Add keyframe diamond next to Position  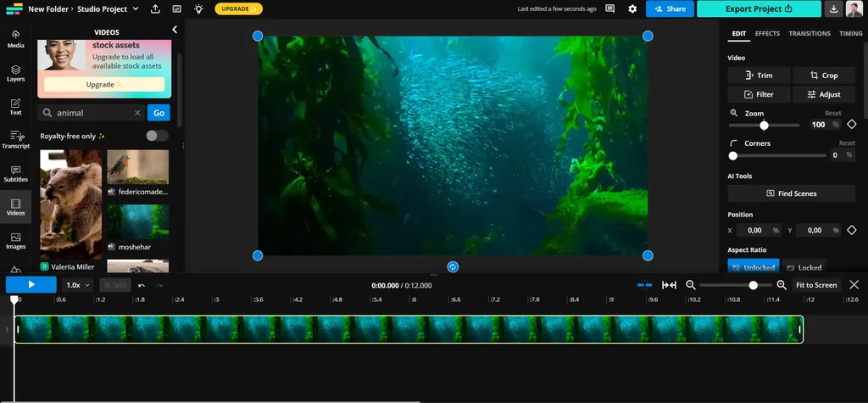(852, 230)
